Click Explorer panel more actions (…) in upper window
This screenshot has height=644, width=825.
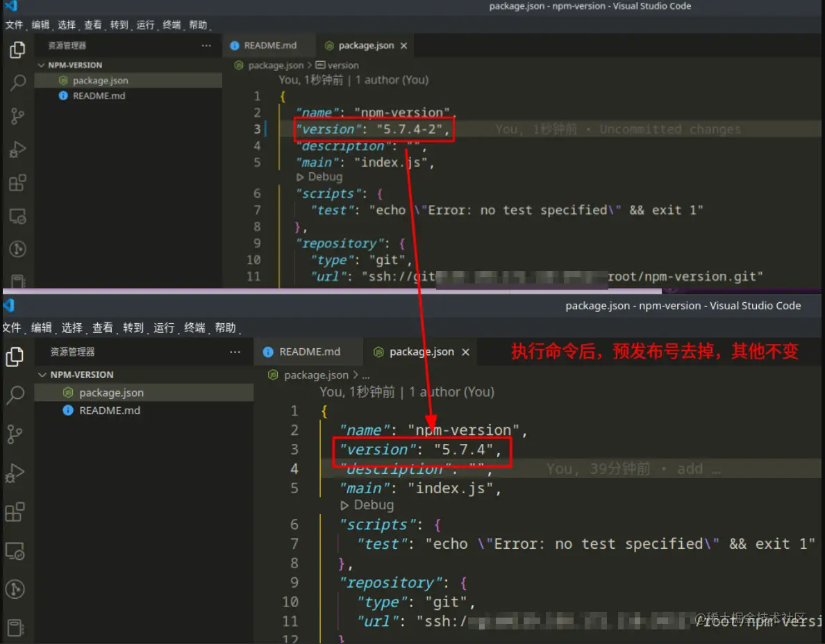point(206,46)
